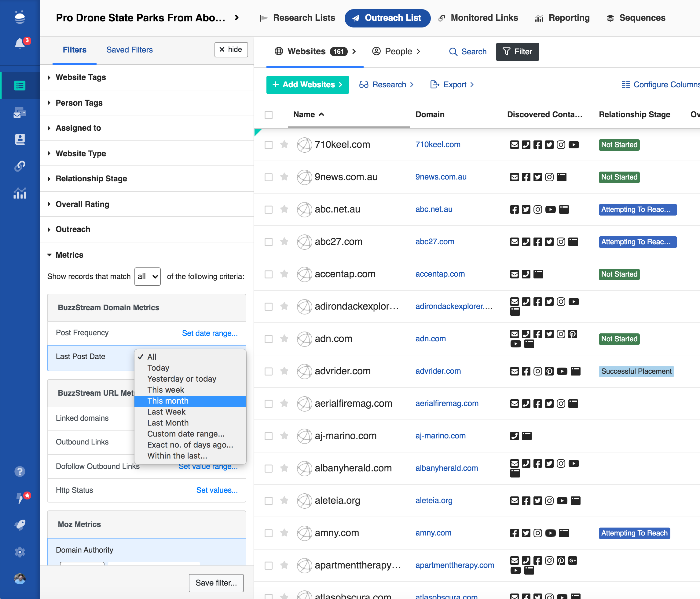
Task: Click the help question mark icon
Action: point(20,471)
